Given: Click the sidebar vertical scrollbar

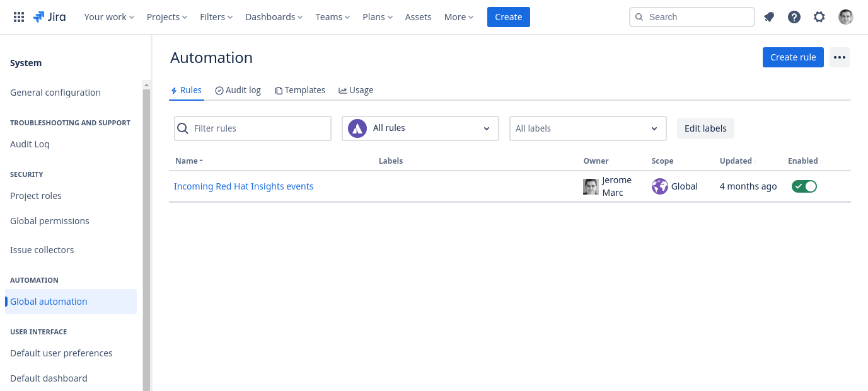Looking at the screenshot, I should [x=146, y=239].
